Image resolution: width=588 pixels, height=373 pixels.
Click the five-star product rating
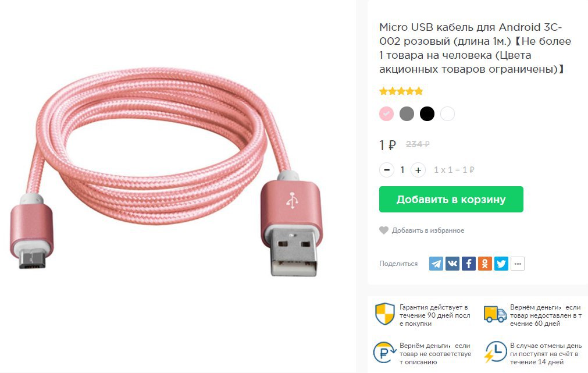click(x=401, y=91)
